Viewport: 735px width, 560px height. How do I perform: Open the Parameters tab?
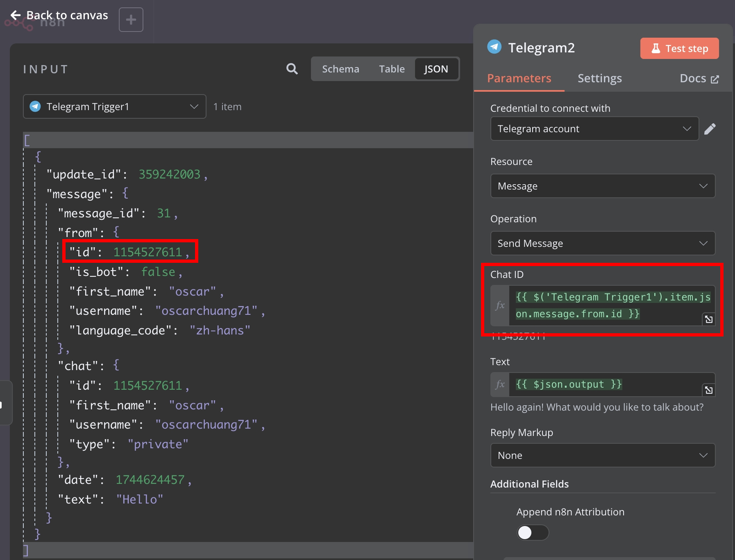519,78
